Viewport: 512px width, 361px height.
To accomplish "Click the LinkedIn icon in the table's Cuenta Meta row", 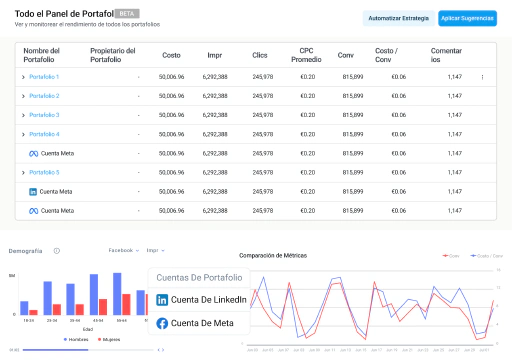I will (x=33, y=192).
